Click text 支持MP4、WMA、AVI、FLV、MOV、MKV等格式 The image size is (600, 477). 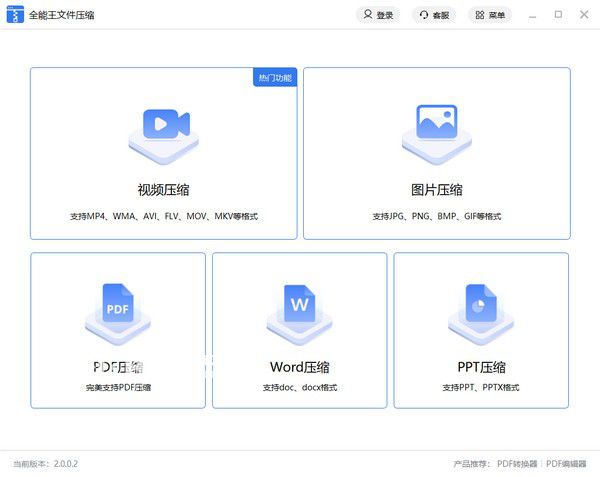click(164, 217)
